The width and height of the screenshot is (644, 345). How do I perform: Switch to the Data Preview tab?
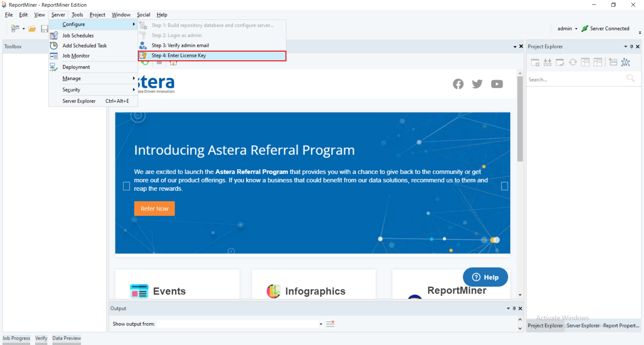click(66, 338)
